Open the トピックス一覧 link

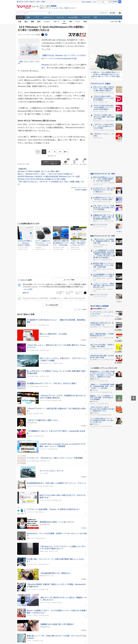pos(115,21)
